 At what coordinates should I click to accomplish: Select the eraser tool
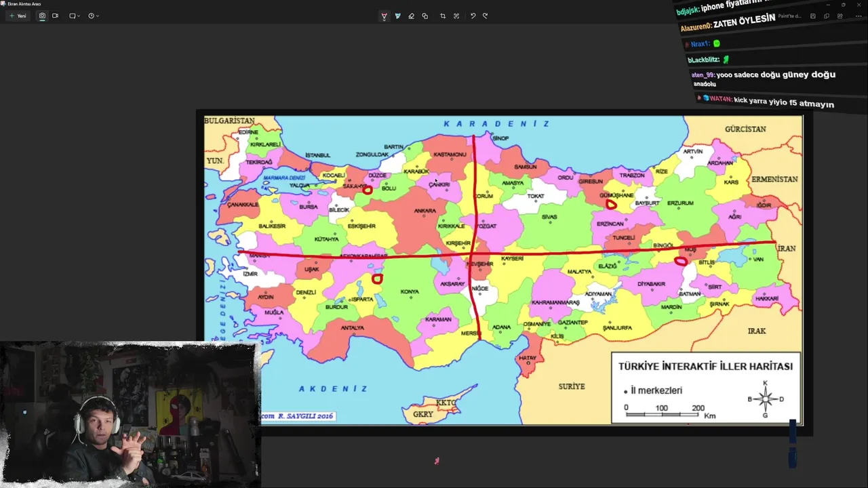pyautogui.click(x=411, y=16)
